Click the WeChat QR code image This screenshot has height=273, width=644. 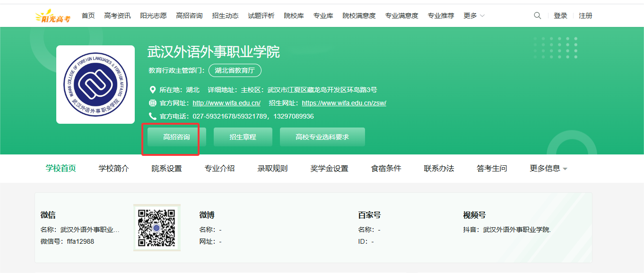(x=157, y=228)
